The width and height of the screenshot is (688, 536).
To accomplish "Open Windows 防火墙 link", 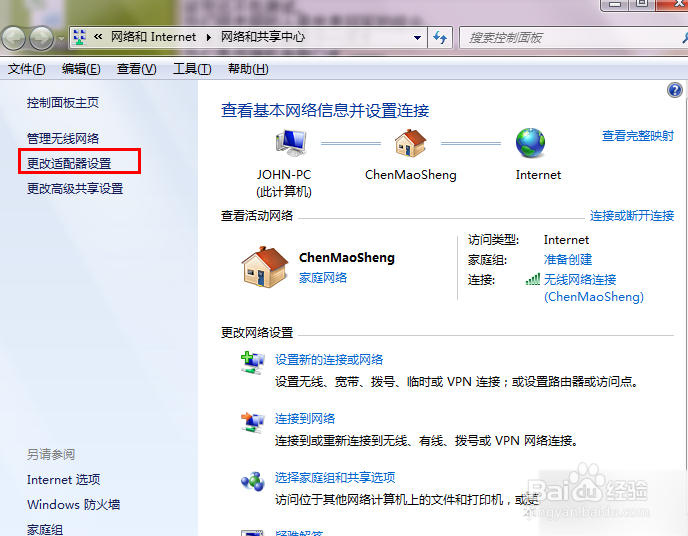I will click(x=73, y=504).
